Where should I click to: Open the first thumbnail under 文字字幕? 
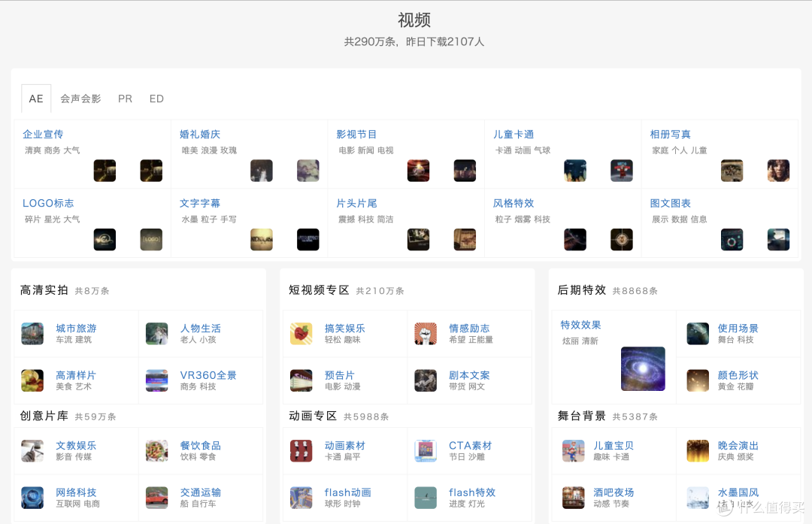coord(262,239)
